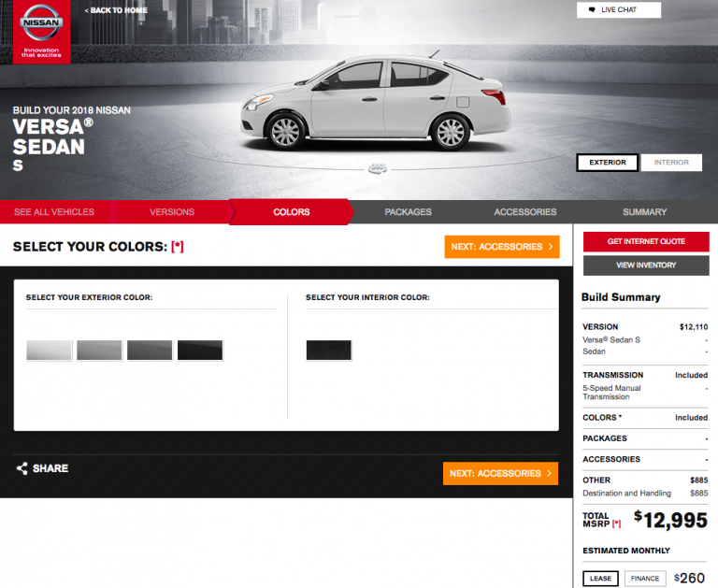Click the PACKAGES row in Build Summary
This screenshot has width=718, height=588.
coord(645,438)
